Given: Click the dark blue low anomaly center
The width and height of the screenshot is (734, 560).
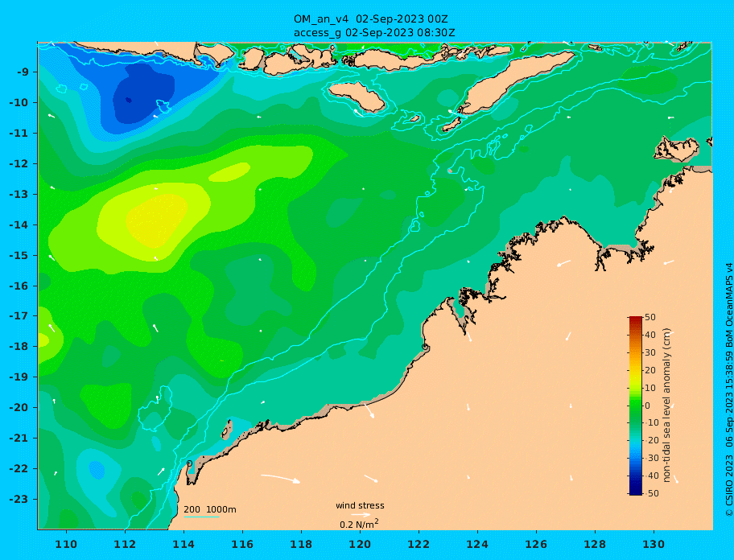Looking at the screenshot, I should tap(129, 100).
